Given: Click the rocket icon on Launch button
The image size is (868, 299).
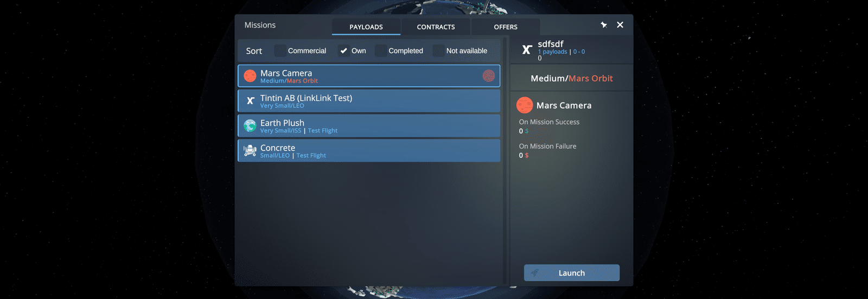Looking at the screenshot, I should 535,273.
